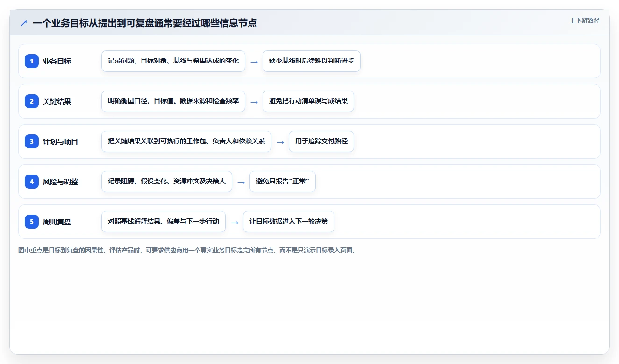Select the box 记录阻碍、假设变化、资源冲突及决策人
The image size is (619, 364).
pyautogui.click(x=167, y=182)
